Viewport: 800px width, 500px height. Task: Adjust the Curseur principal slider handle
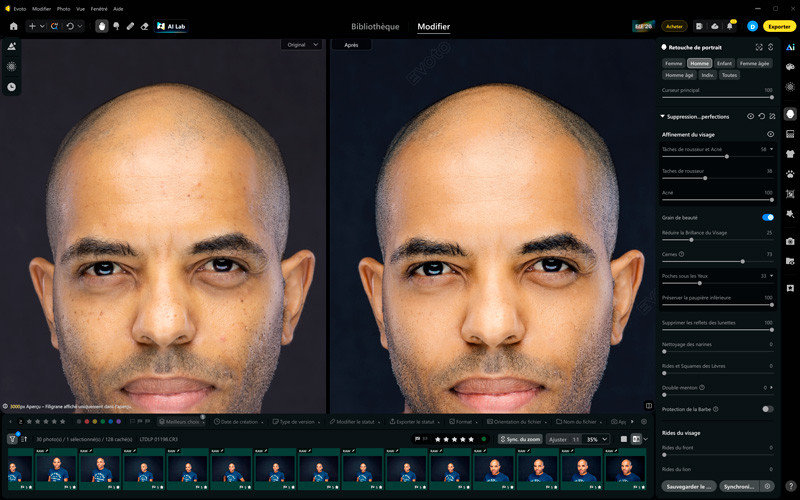pos(771,97)
